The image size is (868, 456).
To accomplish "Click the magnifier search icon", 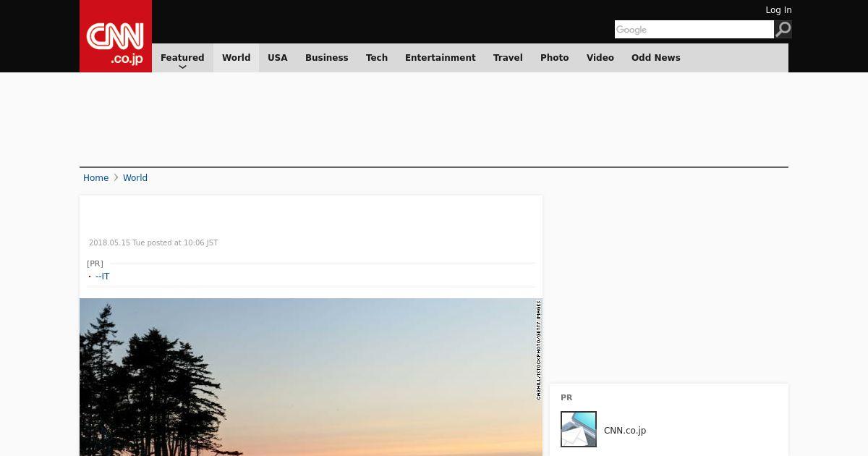I will 783,29.
